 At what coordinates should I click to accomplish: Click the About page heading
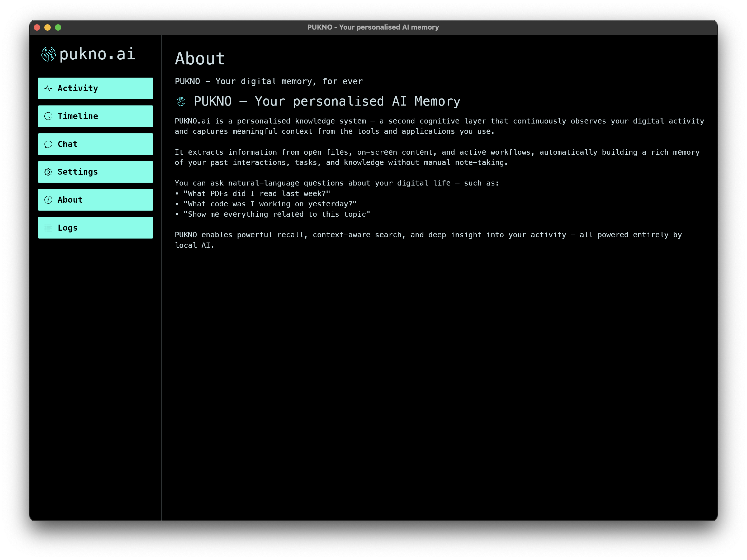(x=200, y=59)
